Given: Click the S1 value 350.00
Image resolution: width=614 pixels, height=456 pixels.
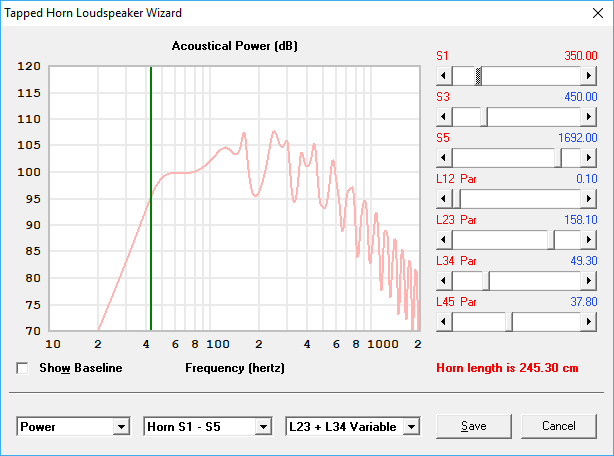Looking at the screenshot, I should tap(581, 56).
